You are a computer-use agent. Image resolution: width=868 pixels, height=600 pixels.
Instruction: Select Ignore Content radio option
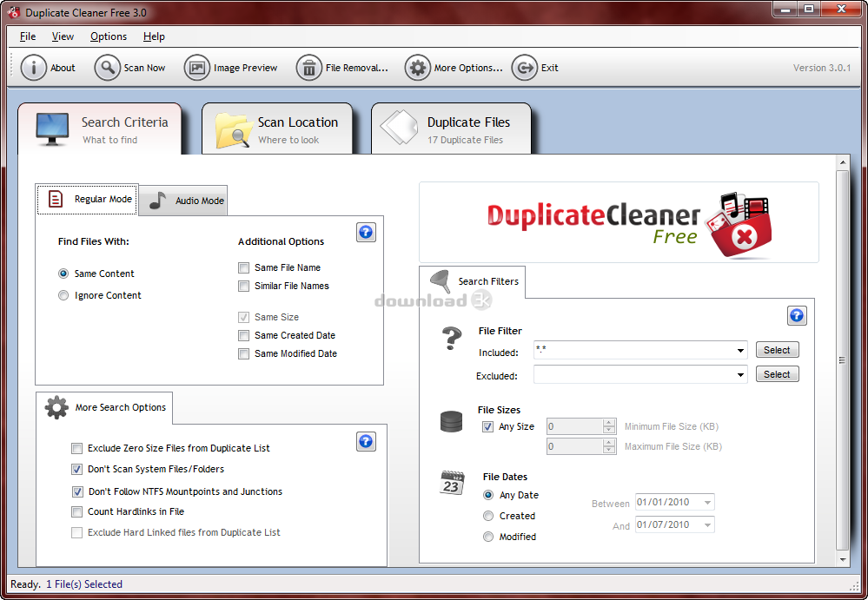[63, 295]
